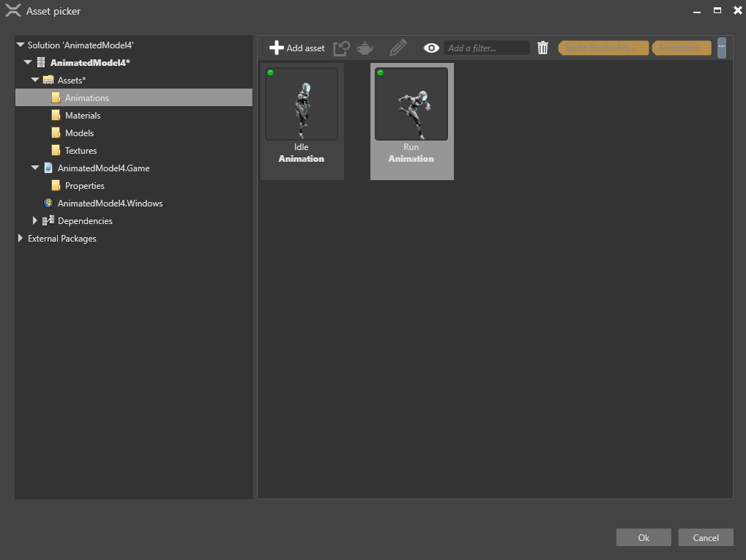Click the Ok button
746x560 pixels.
643,537
